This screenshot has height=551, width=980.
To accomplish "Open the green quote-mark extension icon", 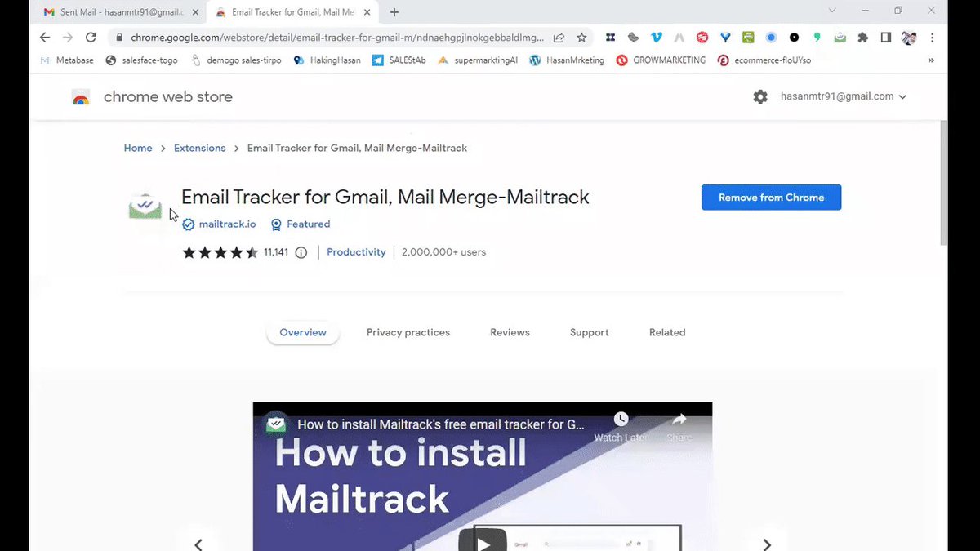I will (x=817, y=38).
